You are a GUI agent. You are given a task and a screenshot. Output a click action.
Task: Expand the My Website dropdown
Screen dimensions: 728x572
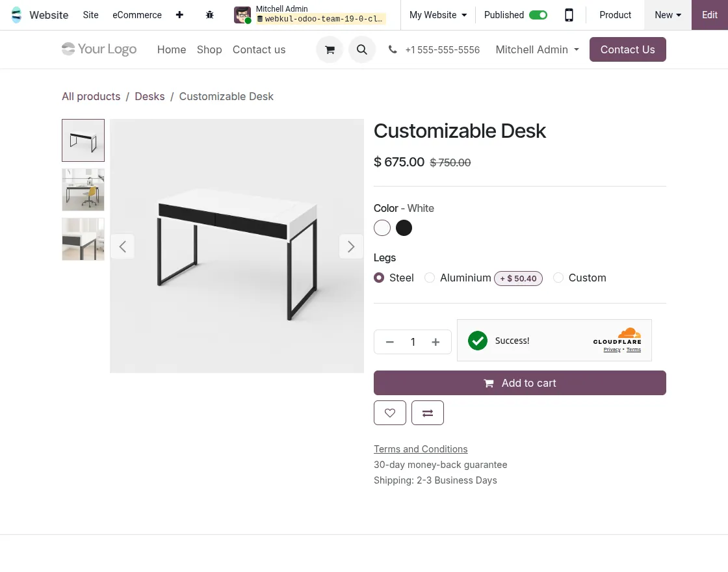(x=438, y=15)
